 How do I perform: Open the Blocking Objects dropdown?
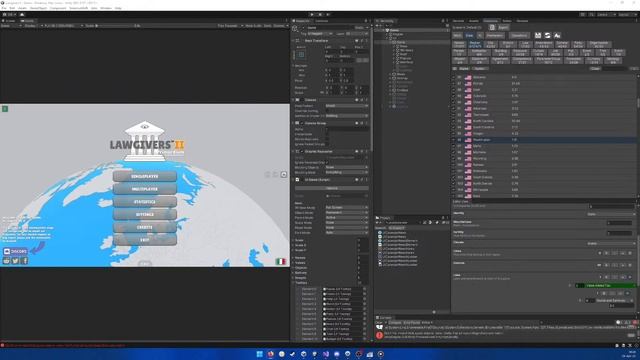(x=347, y=167)
